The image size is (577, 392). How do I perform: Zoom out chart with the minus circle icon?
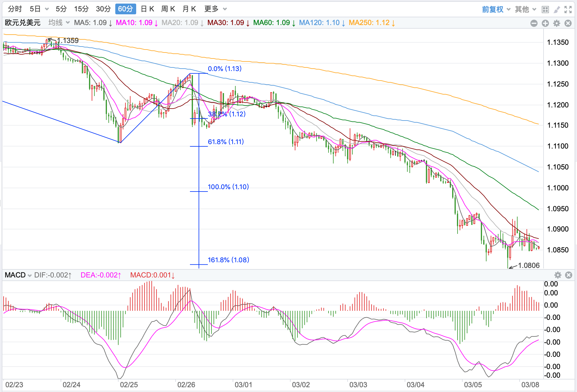[534, 23]
